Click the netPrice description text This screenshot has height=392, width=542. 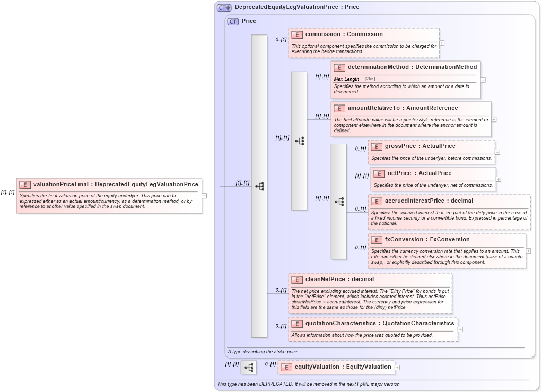coord(433,185)
